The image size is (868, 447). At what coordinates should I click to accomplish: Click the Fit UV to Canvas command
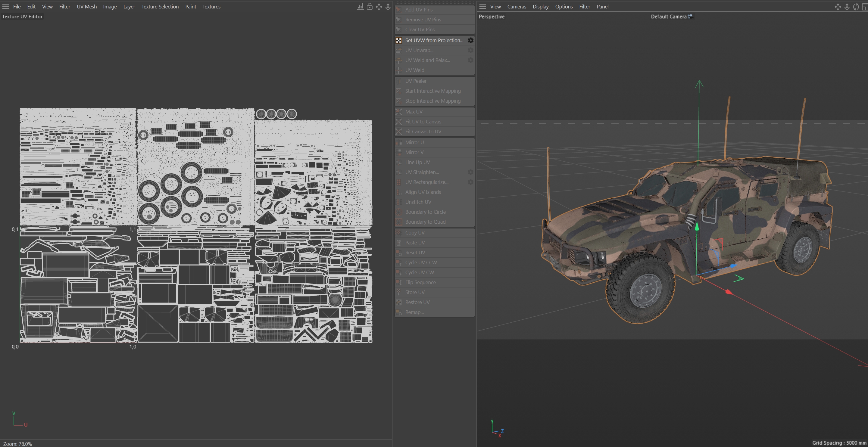pos(423,122)
